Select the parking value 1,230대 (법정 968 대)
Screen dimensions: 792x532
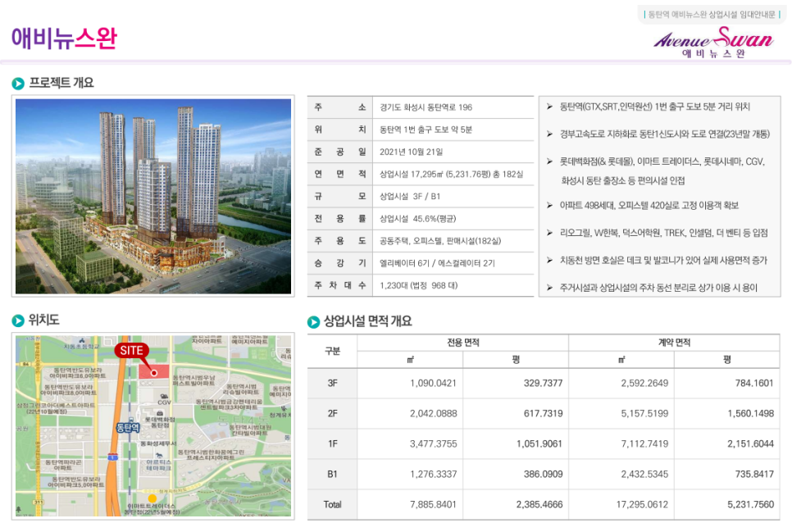419,285
